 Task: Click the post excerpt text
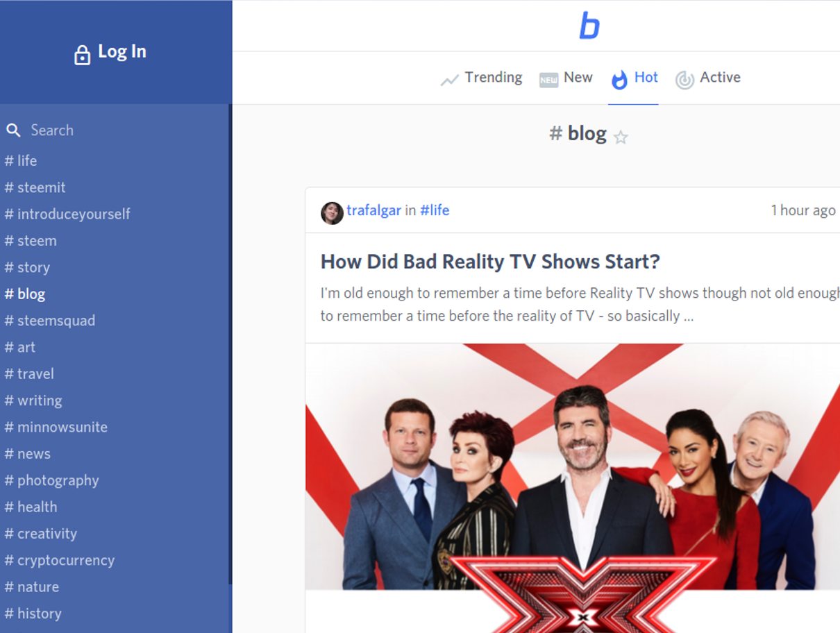click(x=580, y=304)
